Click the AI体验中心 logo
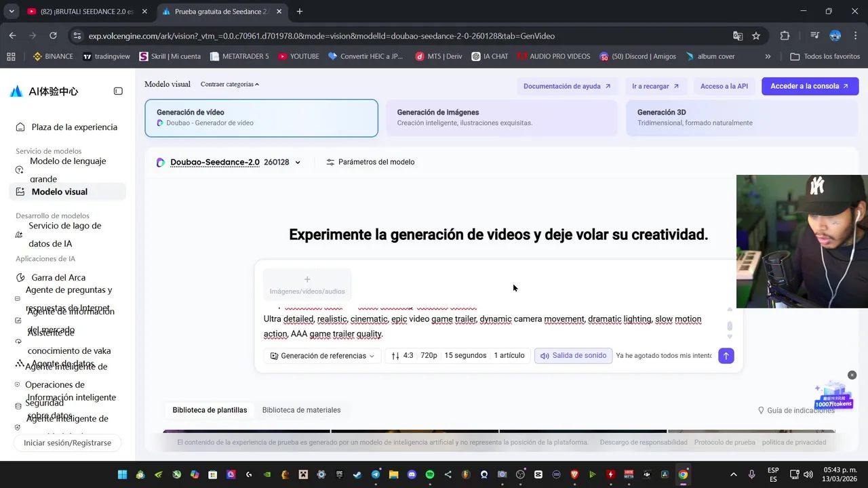Viewport: 868px width, 488px height. (45, 91)
